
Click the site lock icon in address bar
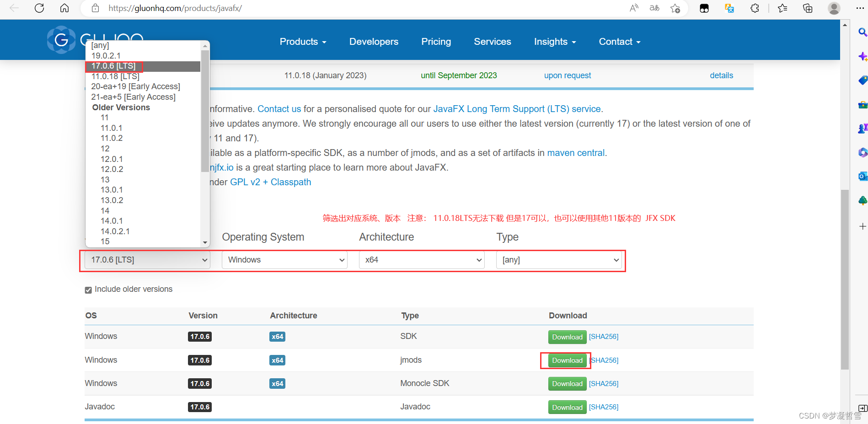click(x=95, y=8)
